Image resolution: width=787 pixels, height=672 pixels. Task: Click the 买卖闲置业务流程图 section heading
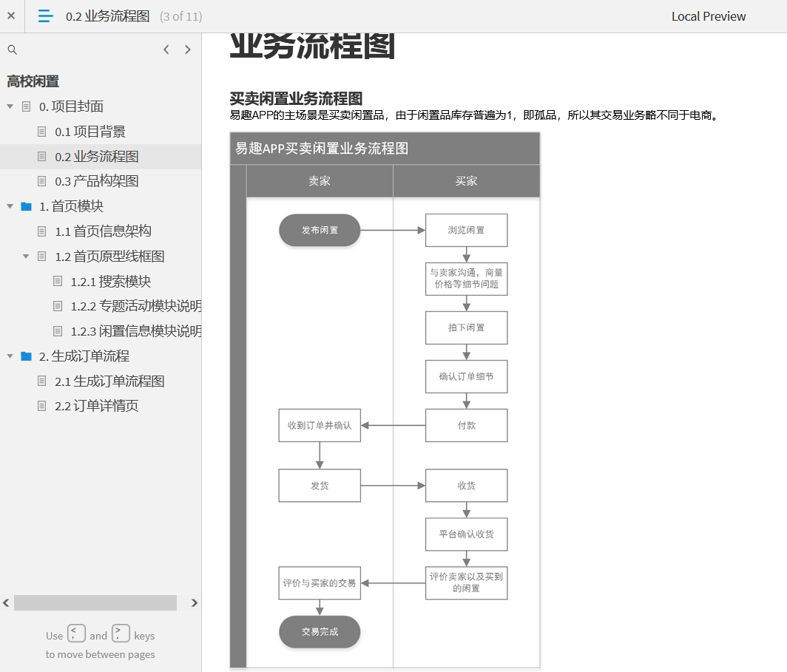[x=296, y=98]
